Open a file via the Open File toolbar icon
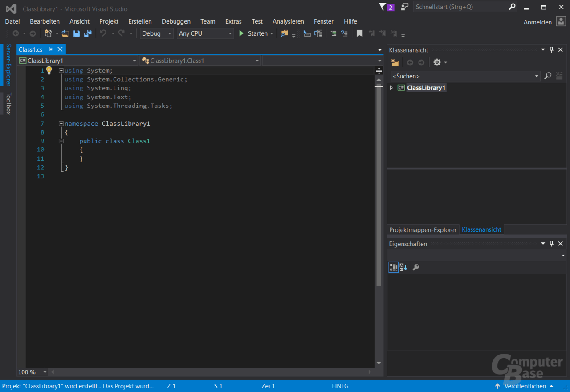The height and width of the screenshot is (392, 570). [65, 33]
